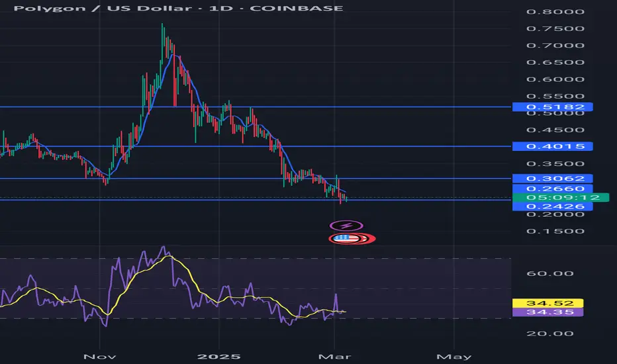Image resolution: width=617 pixels, height=364 pixels.
Task: Click the US flag economic event icon
Action: pyautogui.click(x=346, y=238)
